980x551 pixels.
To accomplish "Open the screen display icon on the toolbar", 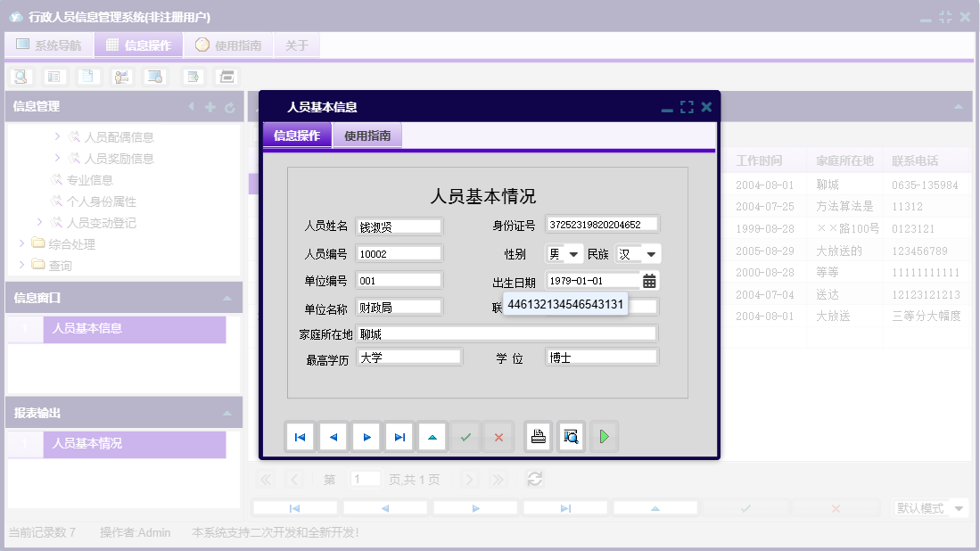I will coord(154,77).
